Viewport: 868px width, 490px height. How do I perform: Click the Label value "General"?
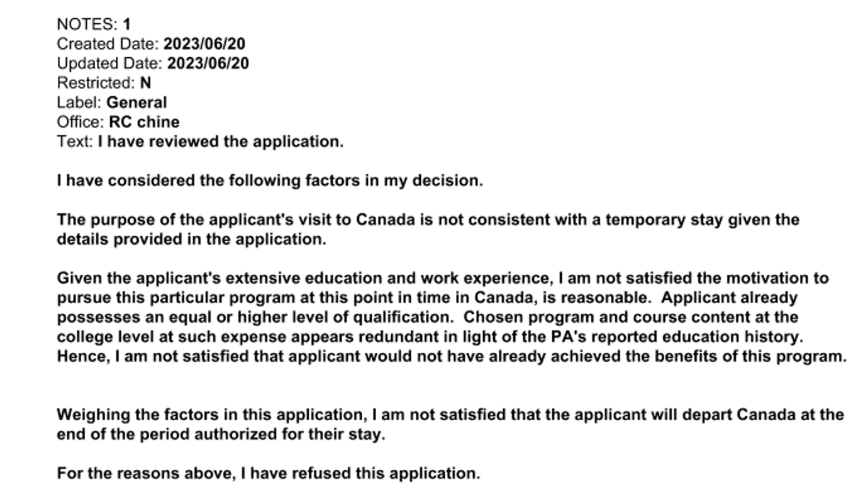click(136, 103)
